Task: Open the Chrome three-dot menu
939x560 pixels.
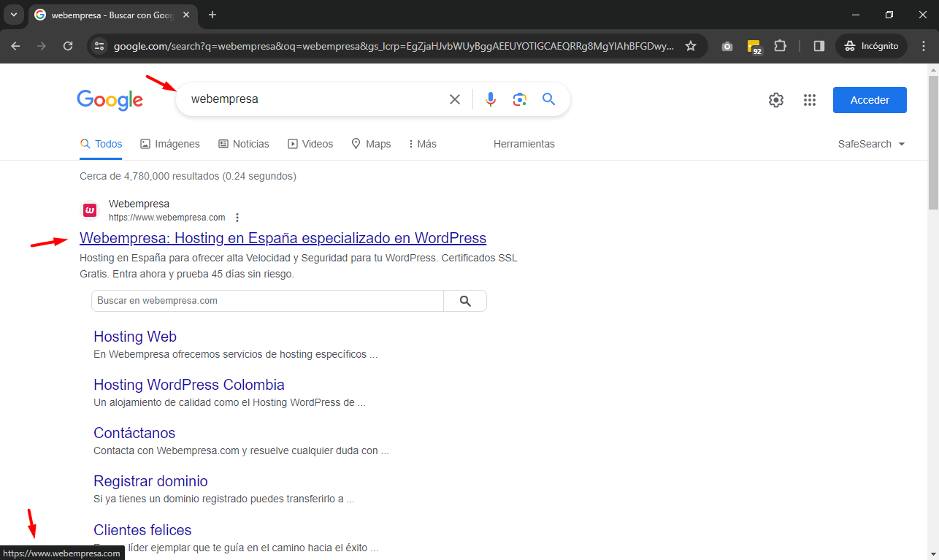Action: pos(923,46)
